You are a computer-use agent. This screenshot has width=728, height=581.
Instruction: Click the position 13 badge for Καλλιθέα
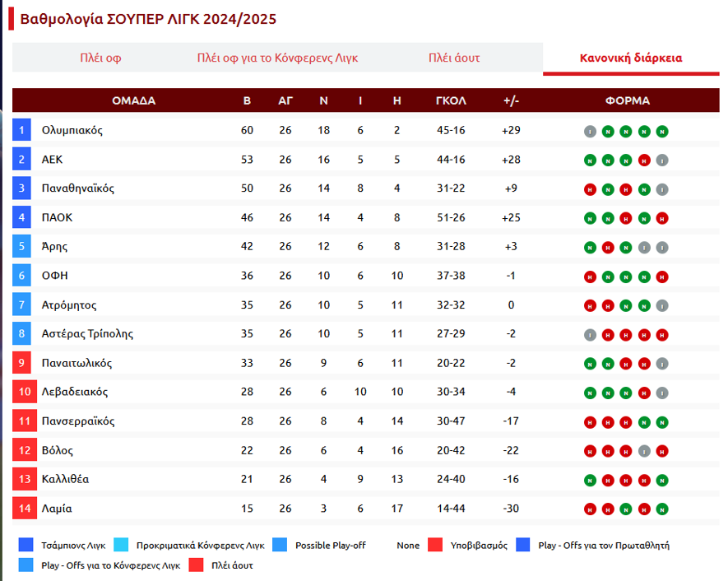click(25, 479)
